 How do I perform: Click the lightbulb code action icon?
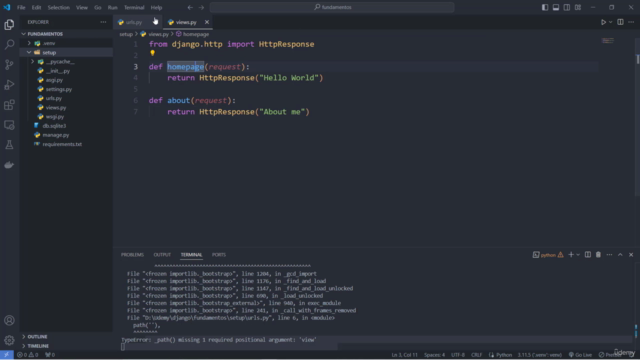152,53
